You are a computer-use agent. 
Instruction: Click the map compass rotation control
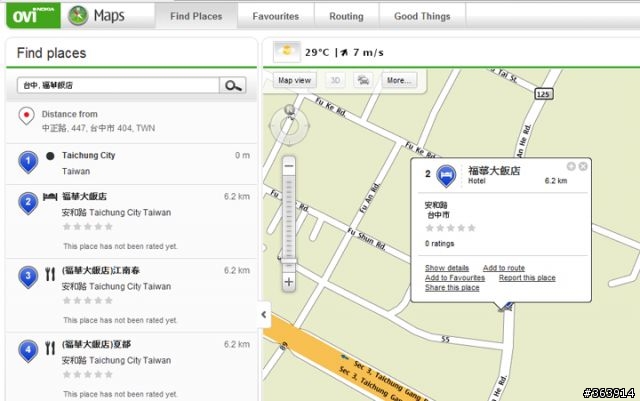point(289,125)
